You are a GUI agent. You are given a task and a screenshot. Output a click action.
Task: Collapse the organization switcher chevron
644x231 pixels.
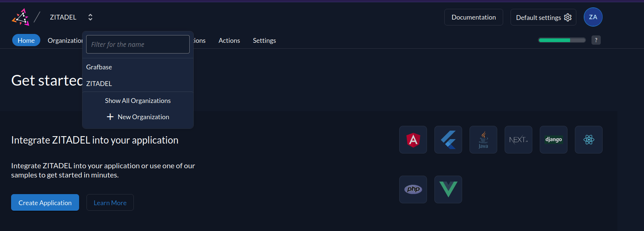coord(90,17)
